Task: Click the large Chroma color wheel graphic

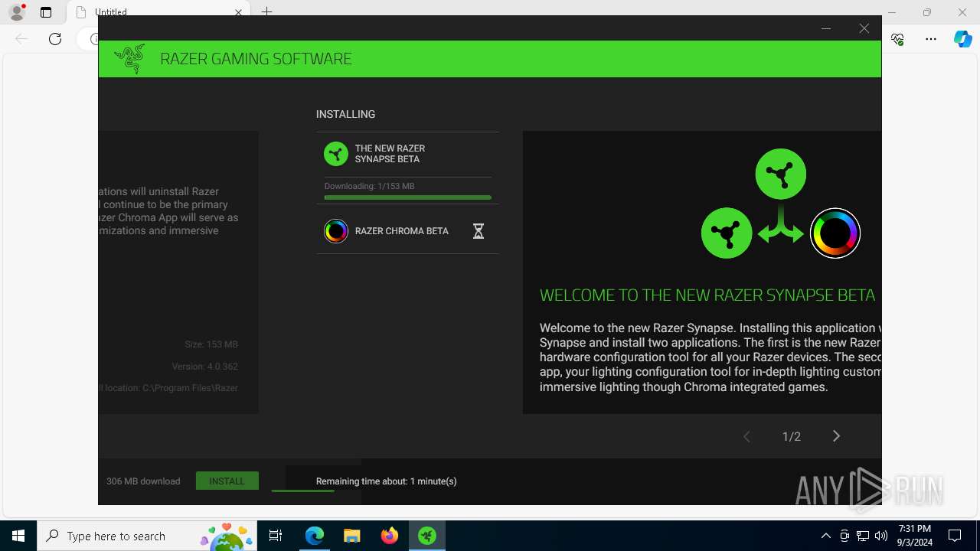Action: [x=835, y=233]
